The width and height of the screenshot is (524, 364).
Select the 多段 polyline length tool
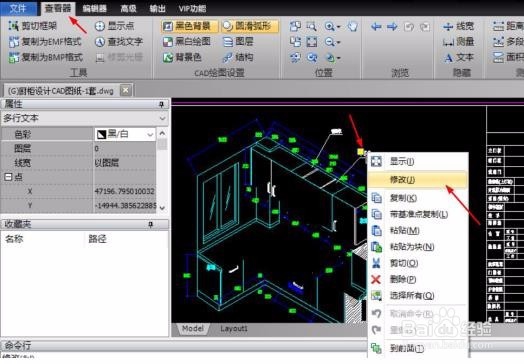pos(508,42)
